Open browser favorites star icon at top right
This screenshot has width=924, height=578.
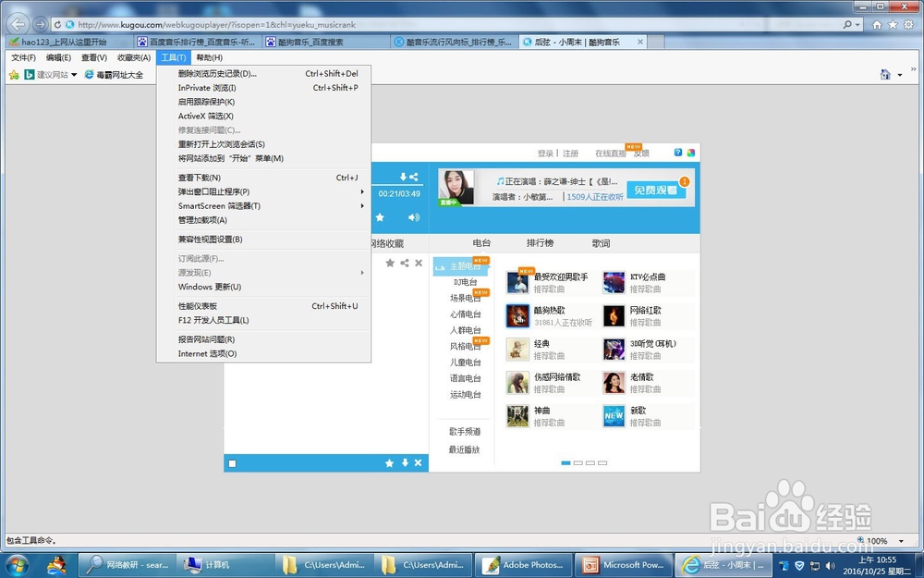894,24
